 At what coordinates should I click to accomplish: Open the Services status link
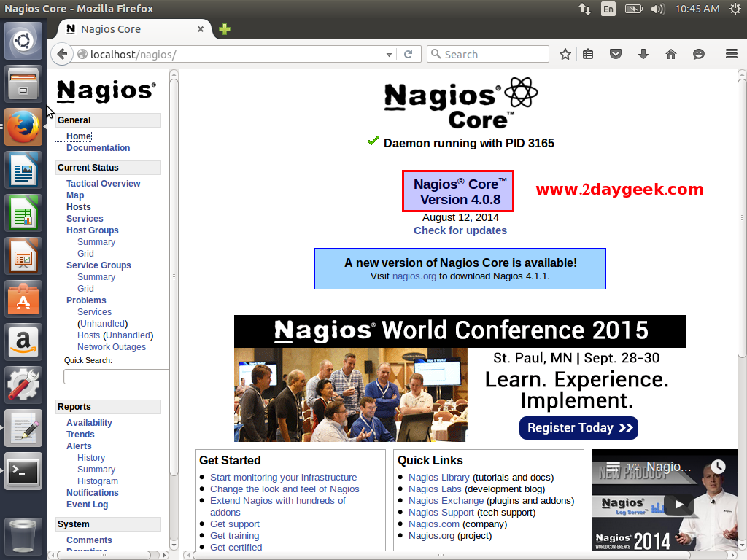85,219
